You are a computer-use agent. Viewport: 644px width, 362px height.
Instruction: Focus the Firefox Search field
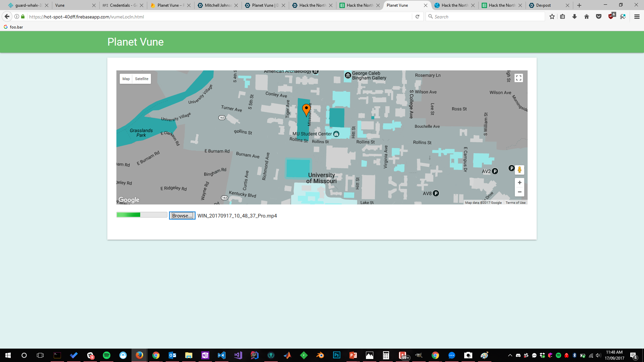[x=486, y=17]
